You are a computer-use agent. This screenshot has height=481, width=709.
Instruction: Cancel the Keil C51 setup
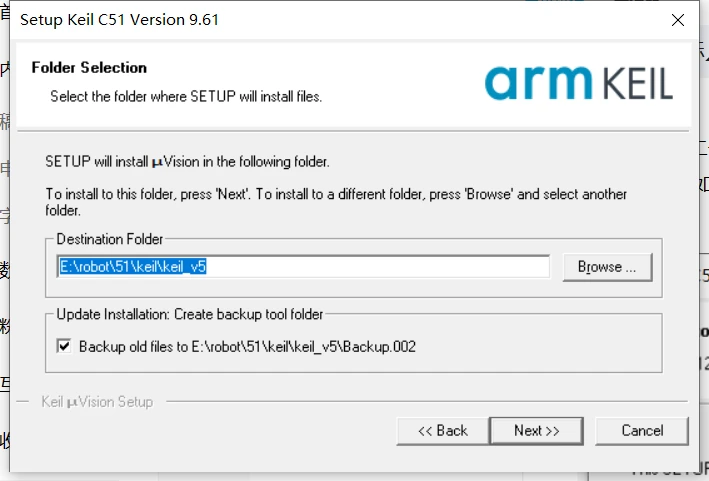click(642, 430)
